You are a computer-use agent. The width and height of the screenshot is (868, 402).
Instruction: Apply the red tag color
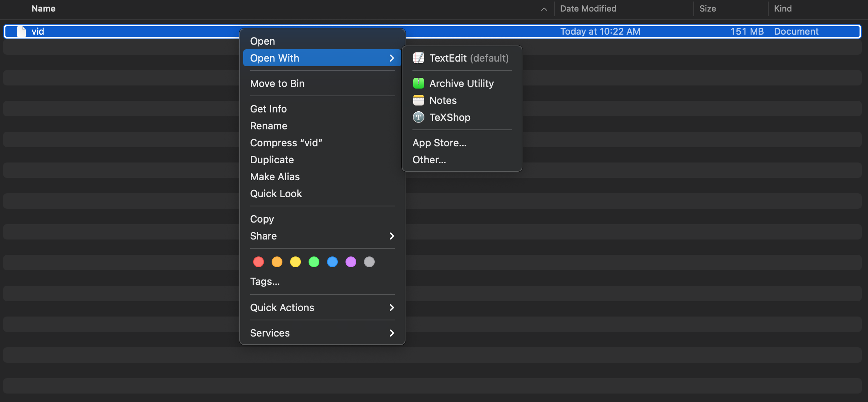[259, 262]
